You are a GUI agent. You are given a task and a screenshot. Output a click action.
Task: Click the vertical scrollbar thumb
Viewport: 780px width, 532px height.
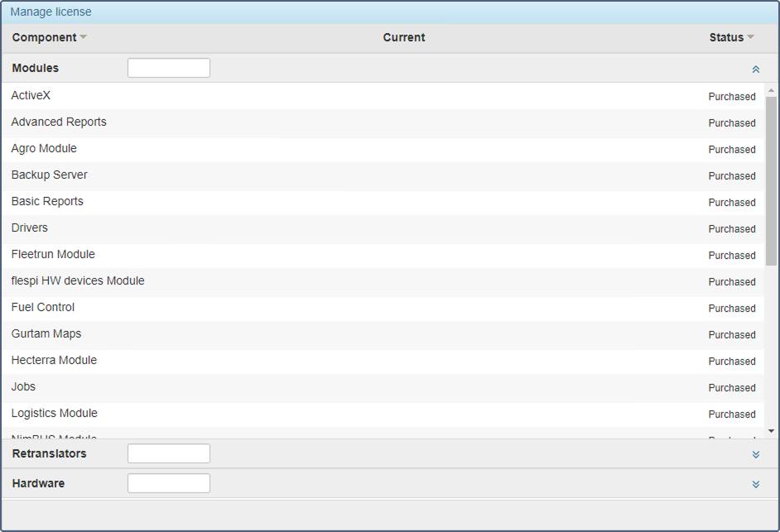point(771,180)
